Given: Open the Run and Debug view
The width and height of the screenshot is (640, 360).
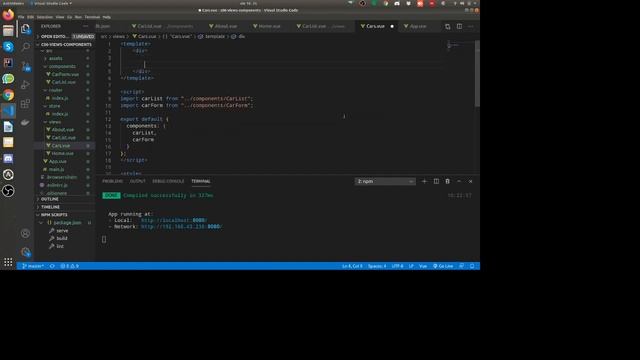Looking at the screenshot, I should pyautogui.click(x=25, y=84).
